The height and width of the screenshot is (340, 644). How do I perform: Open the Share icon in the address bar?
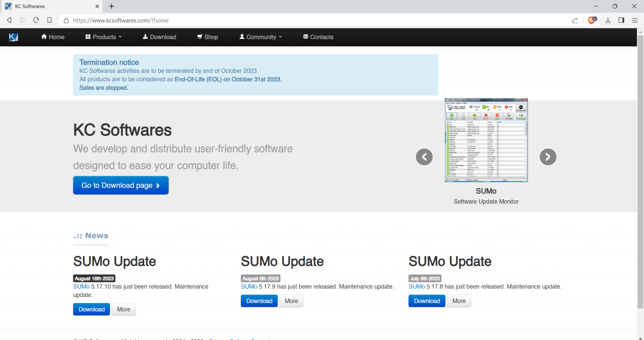click(x=574, y=20)
